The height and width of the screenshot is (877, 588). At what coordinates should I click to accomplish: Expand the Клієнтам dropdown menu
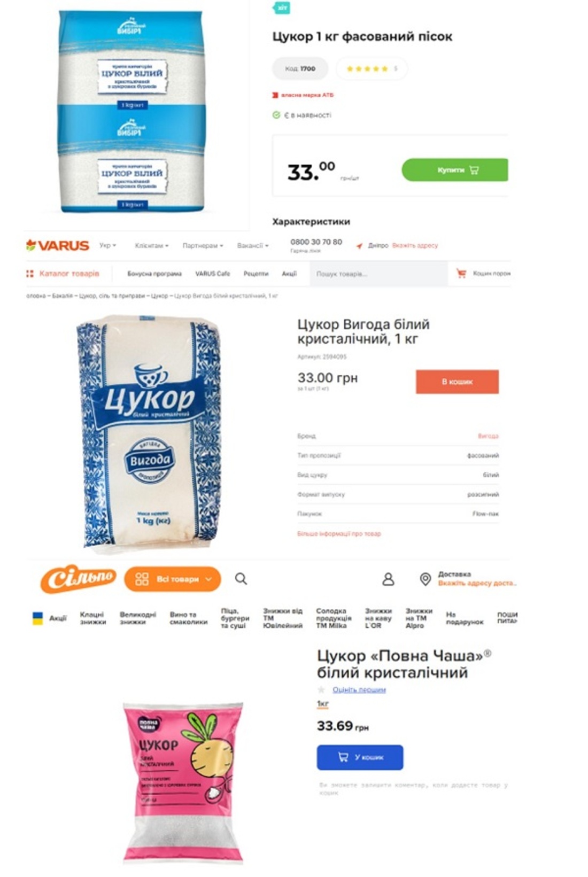pos(151,245)
